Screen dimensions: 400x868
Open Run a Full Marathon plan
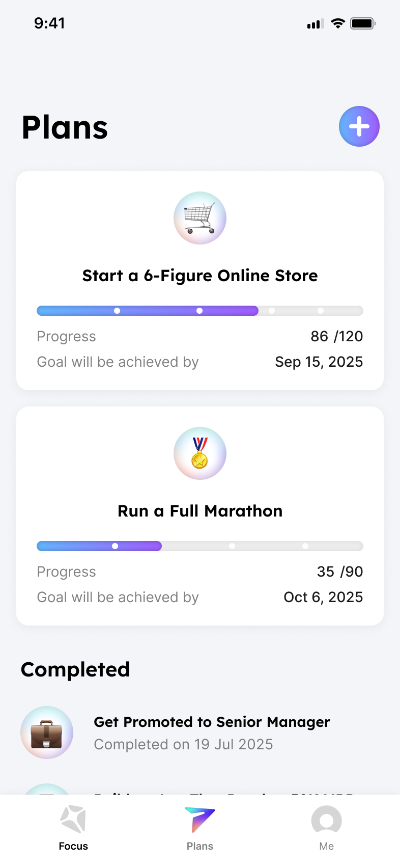200,511
